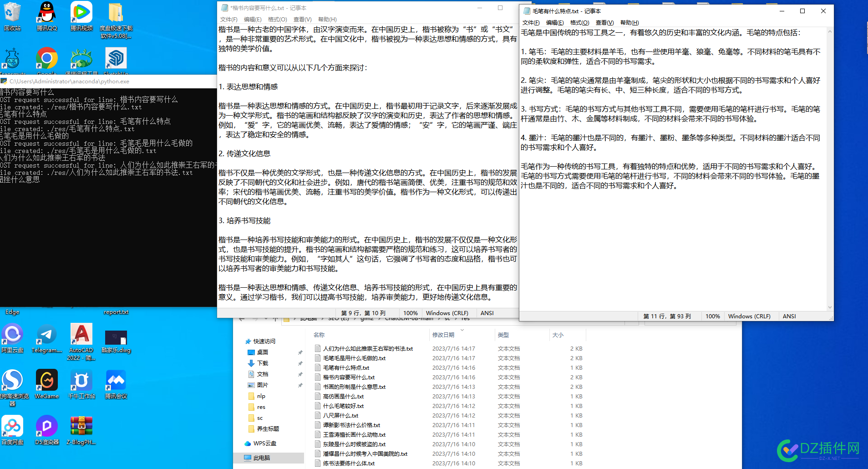
Task: Open 格式(O) menu in 楷书内容要写什么 Notepad
Action: [278, 19]
